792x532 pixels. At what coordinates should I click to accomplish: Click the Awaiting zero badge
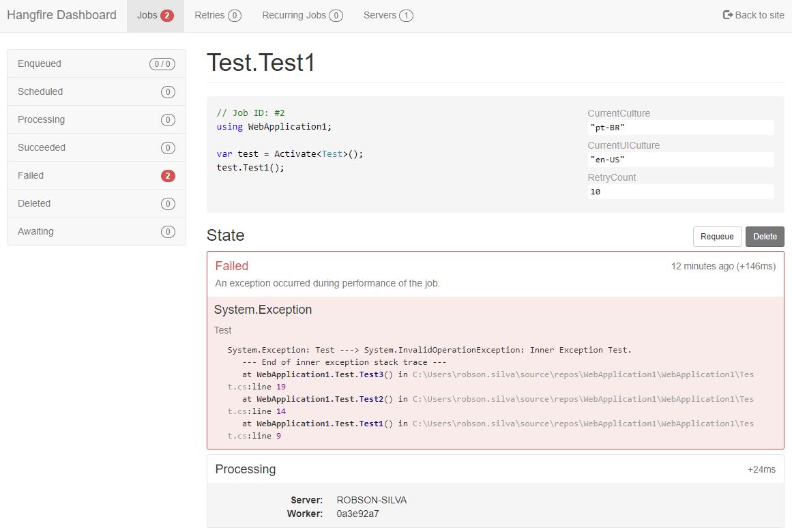click(x=168, y=231)
